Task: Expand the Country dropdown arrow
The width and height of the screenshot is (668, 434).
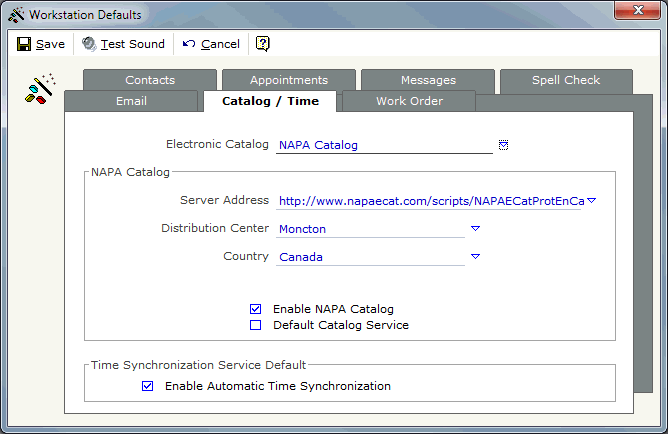Action: coord(475,256)
